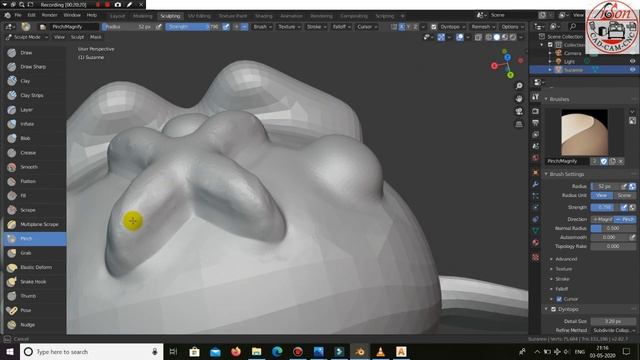
Task: Toggle the Cursor checkbox in Brush Settings
Action: [x=559, y=299]
